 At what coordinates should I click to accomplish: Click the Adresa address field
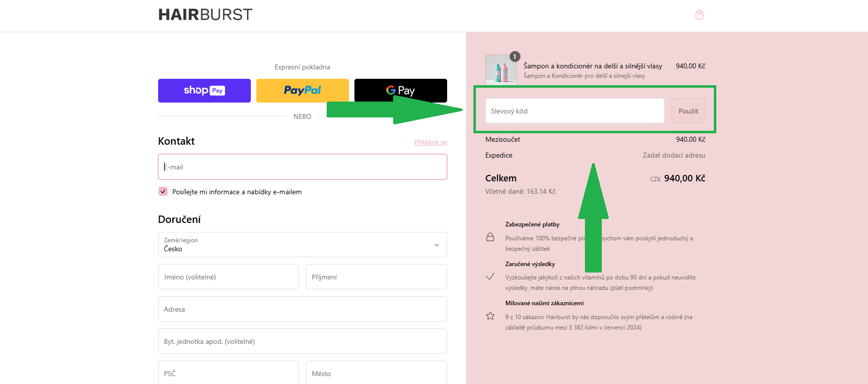coord(302,309)
